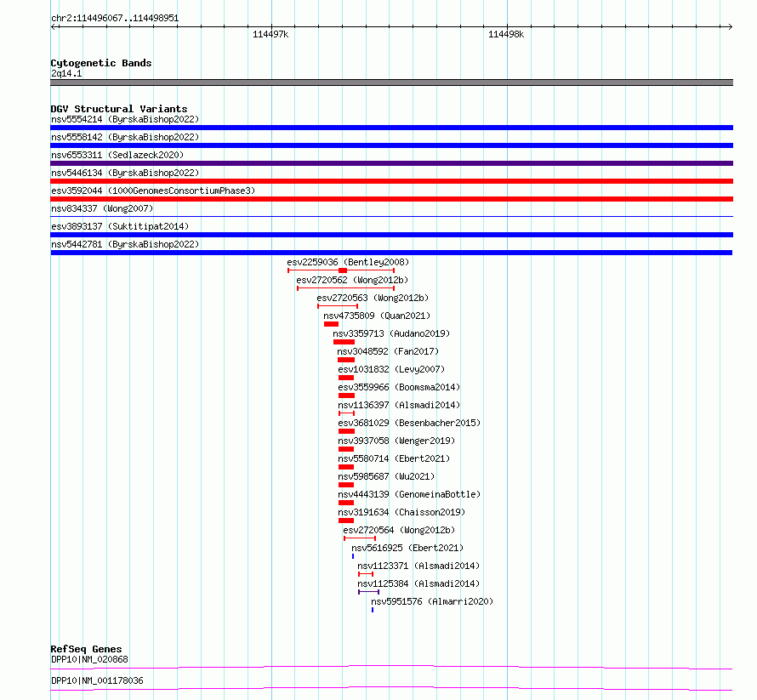Open esv3592044 (1000GenomesConsortiumPhase3) label

[x=153, y=191]
